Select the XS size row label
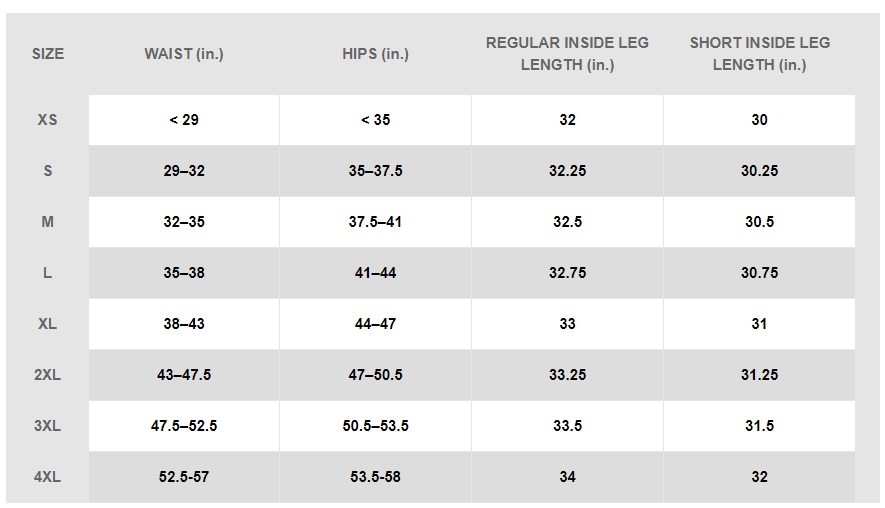 (47, 120)
